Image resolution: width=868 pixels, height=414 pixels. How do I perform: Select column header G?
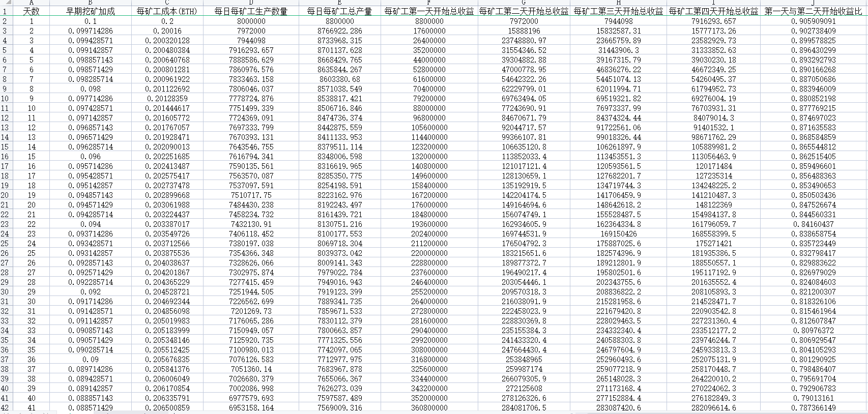click(x=524, y=3)
